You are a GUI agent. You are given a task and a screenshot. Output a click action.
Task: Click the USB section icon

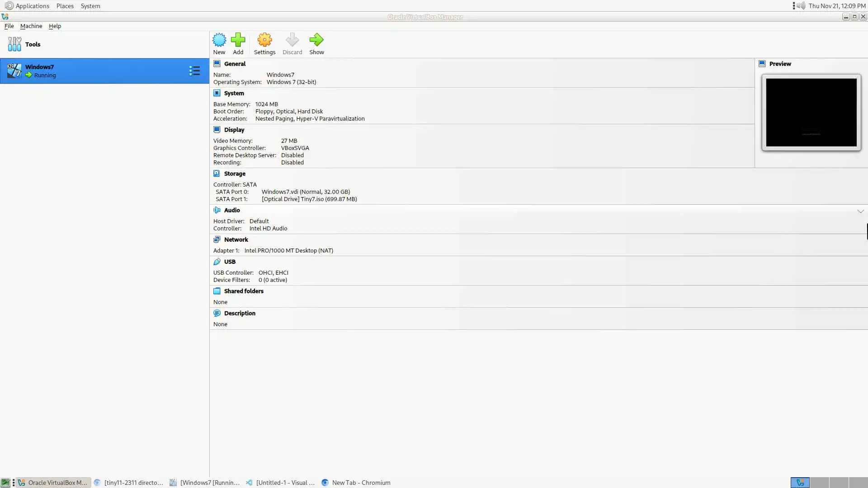217,262
